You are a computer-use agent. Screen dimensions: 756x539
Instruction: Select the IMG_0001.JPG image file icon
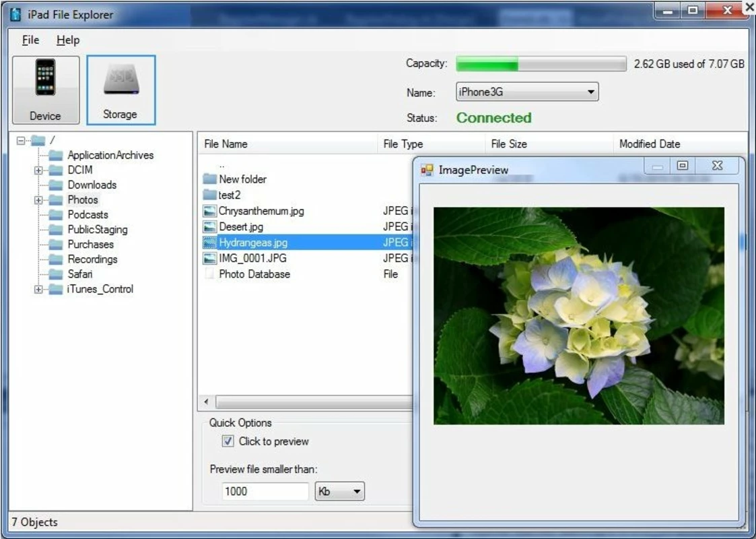click(x=210, y=258)
